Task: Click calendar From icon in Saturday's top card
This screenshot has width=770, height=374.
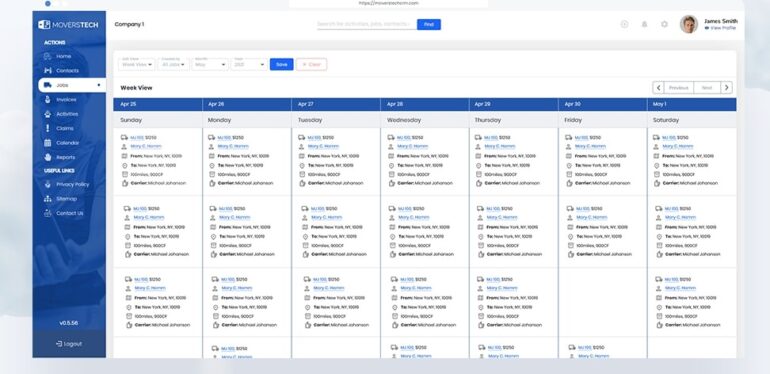Action: [x=656, y=156]
